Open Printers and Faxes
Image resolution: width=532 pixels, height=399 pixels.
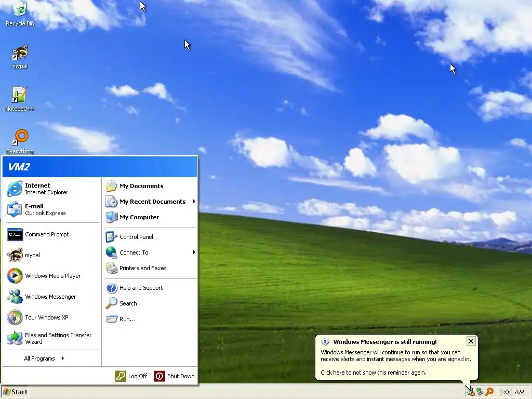click(151, 268)
